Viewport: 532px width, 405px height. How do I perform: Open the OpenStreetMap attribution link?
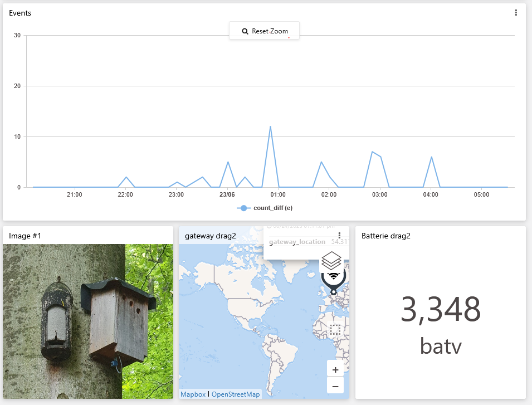tap(236, 394)
